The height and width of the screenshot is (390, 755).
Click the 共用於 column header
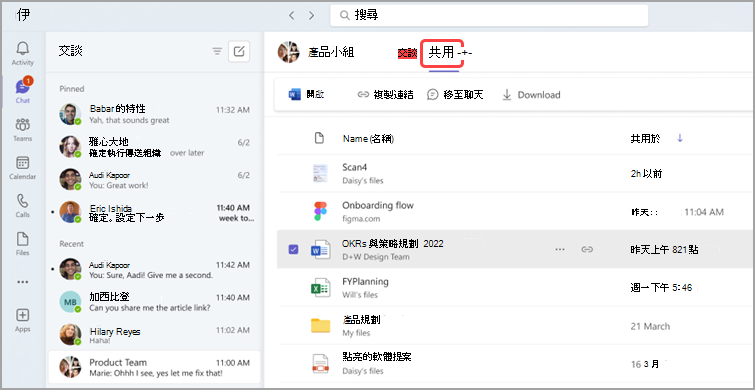[x=645, y=139]
